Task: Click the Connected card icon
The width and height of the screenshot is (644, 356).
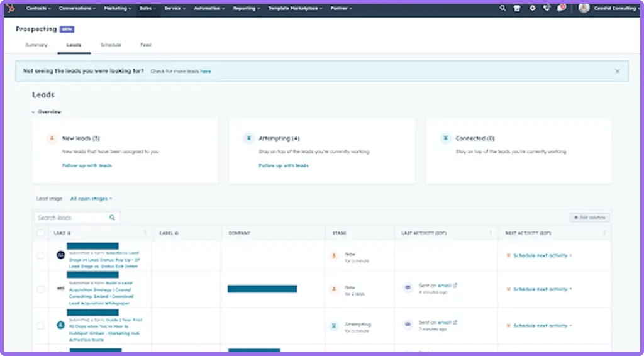Action: 445,138
